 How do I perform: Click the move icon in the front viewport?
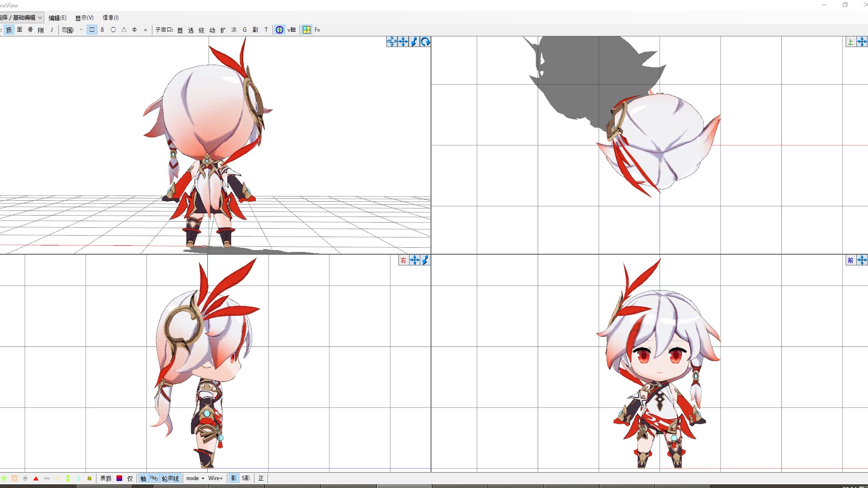861,260
